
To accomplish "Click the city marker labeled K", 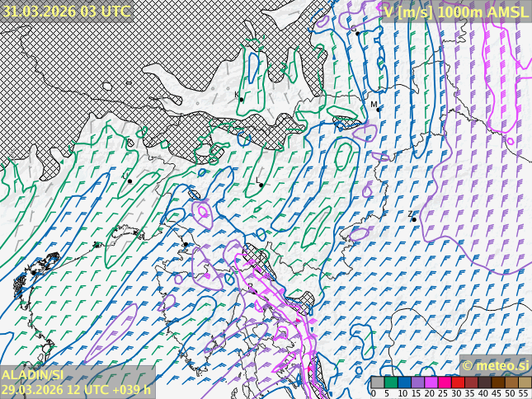I will coord(241,100).
